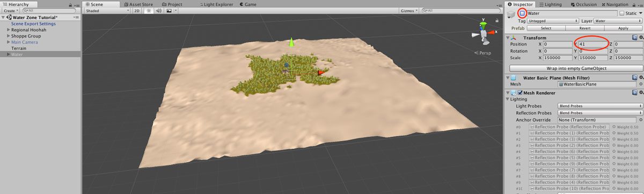Viewport: 644px width, 194px height.
Task: Click the prefab Select button
Action: (x=546, y=28)
